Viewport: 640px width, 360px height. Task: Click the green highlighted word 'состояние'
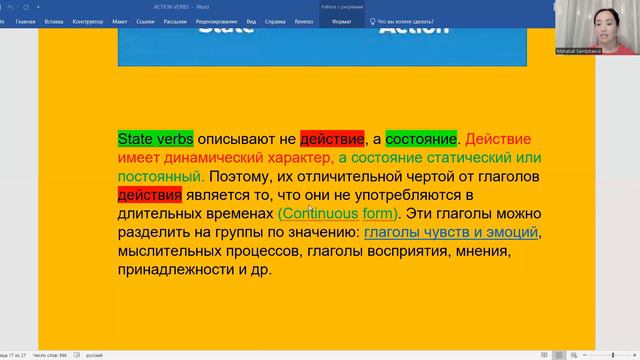pyautogui.click(x=421, y=139)
